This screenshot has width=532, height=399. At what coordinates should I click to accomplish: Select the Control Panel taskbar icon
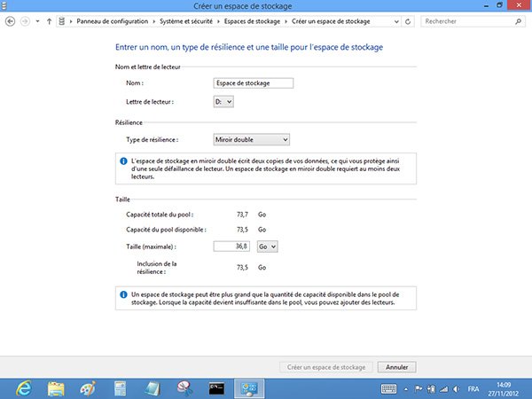tap(249, 389)
